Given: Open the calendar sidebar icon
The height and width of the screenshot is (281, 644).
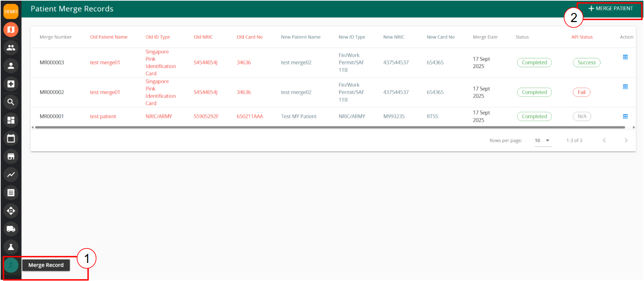Looking at the screenshot, I should pos(11,138).
